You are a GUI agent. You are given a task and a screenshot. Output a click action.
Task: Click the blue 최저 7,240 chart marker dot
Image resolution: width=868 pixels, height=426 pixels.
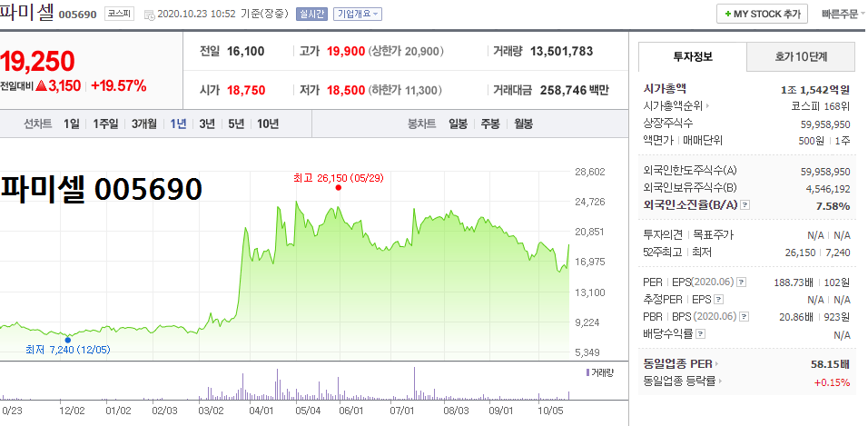point(68,340)
